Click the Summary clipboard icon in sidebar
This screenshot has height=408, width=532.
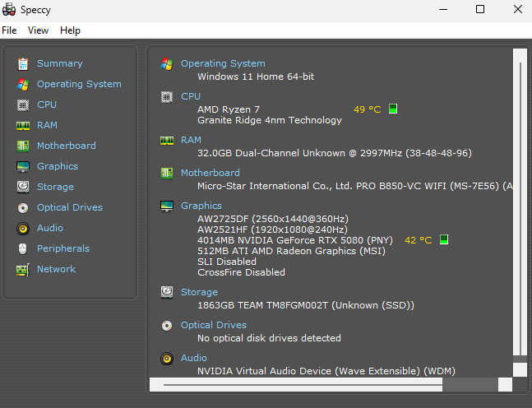tap(23, 64)
